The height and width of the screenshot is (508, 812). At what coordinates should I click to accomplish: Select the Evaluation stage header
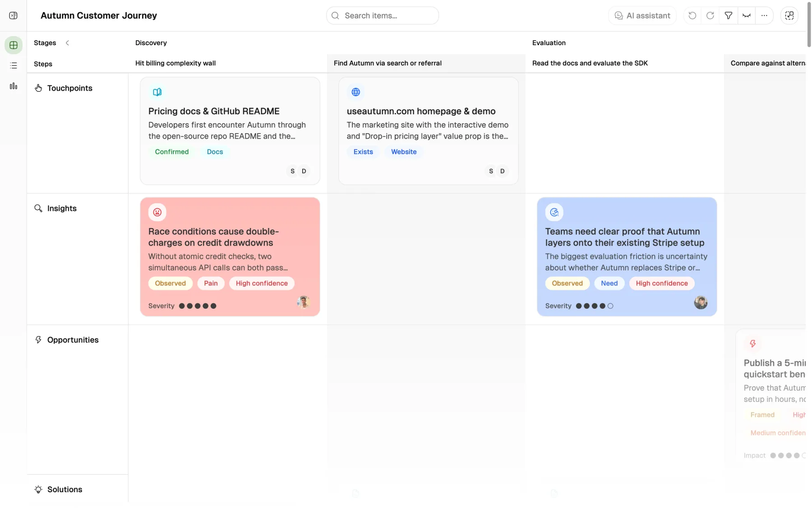[x=549, y=43]
